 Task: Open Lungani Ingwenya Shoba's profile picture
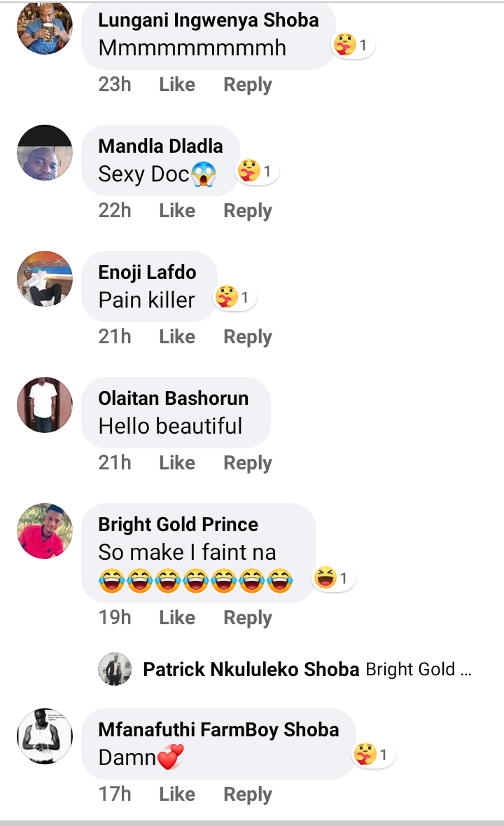point(45,28)
